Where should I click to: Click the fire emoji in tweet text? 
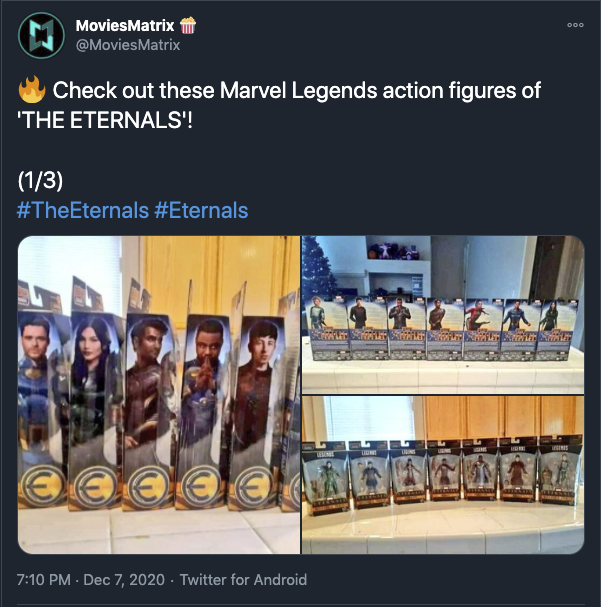(32, 89)
